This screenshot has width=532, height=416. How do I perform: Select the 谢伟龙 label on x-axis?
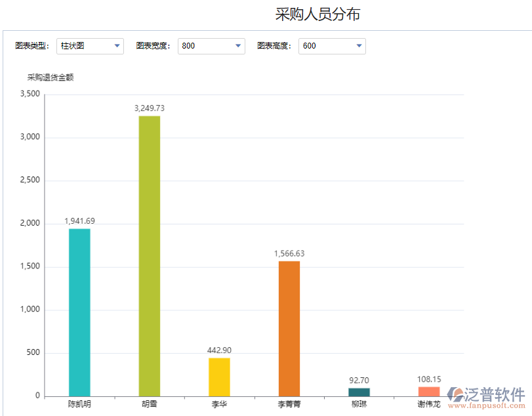point(426,404)
